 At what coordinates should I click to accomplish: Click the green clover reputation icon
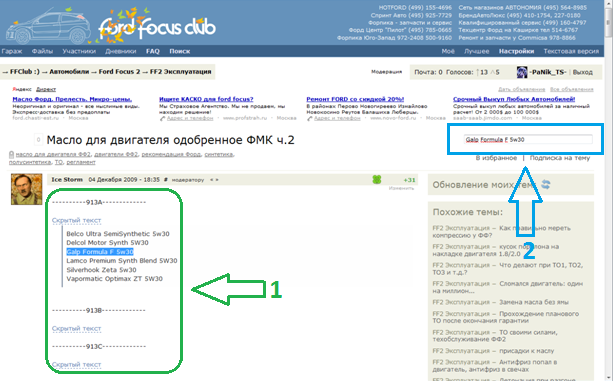click(x=376, y=180)
